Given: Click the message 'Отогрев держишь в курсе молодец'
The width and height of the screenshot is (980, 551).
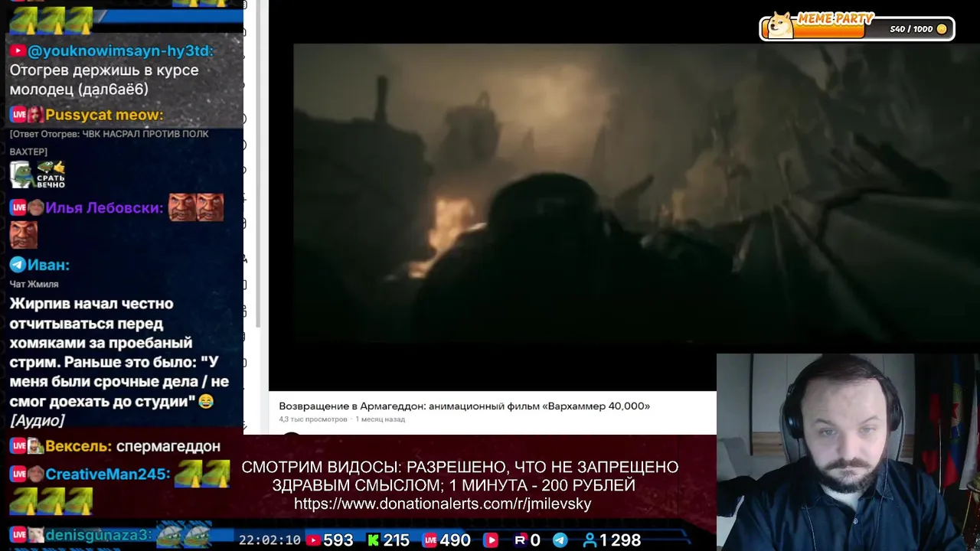Looking at the screenshot, I should point(104,80).
